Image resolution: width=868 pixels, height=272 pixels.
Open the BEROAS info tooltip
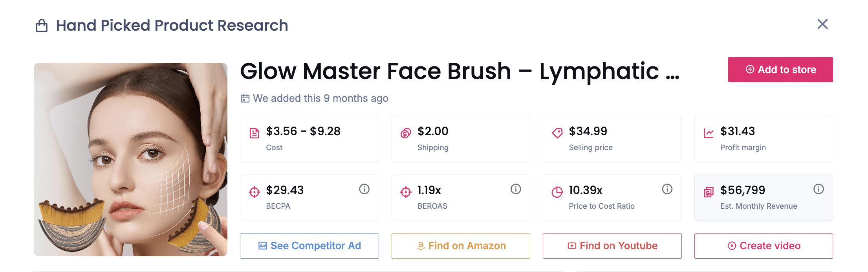tap(516, 189)
